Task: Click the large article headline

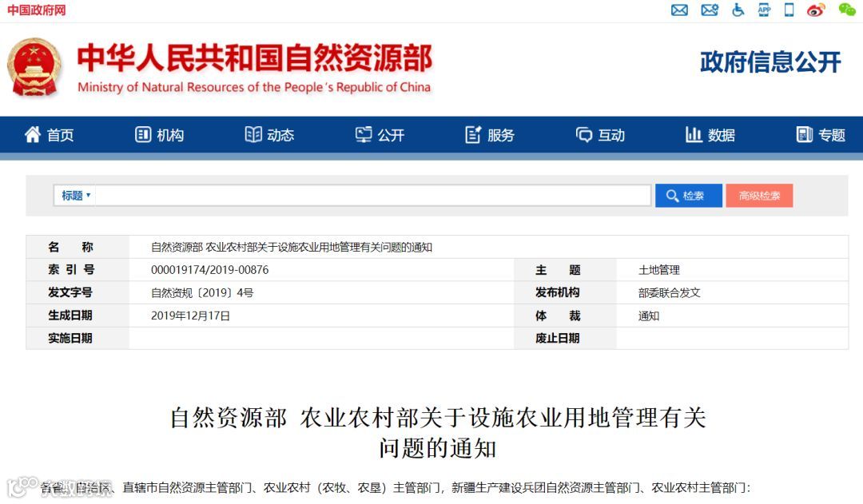Action: [x=438, y=433]
